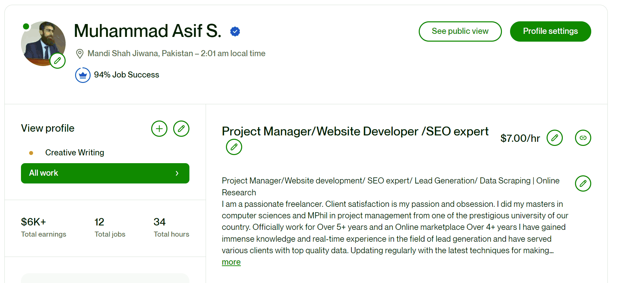Open See public view
644x283 pixels.
click(460, 31)
